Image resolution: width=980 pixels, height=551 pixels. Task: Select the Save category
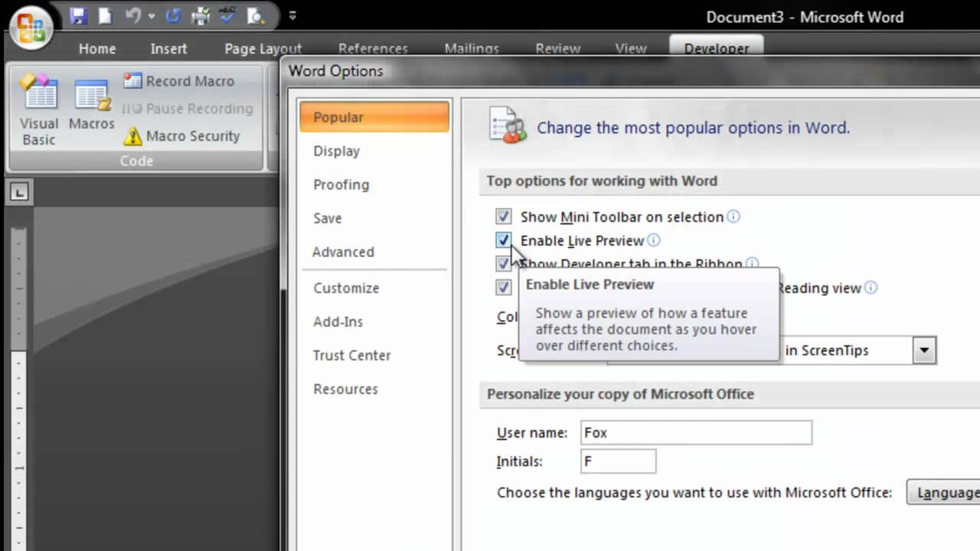pyautogui.click(x=374, y=218)
